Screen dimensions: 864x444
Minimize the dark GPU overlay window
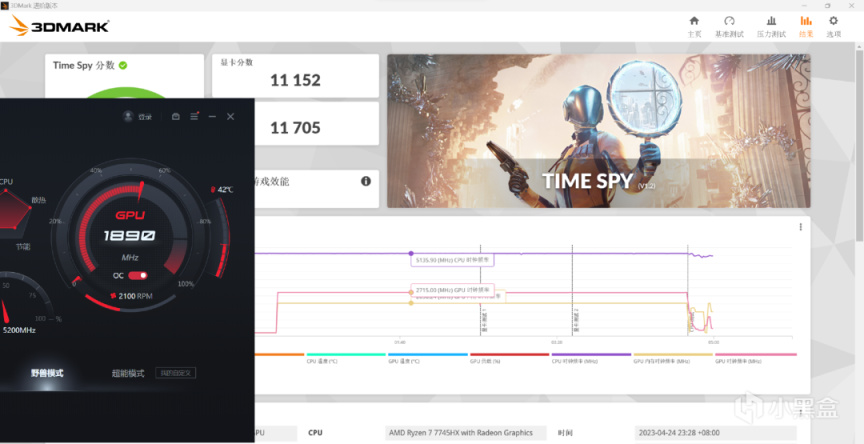tap(212, 116)
